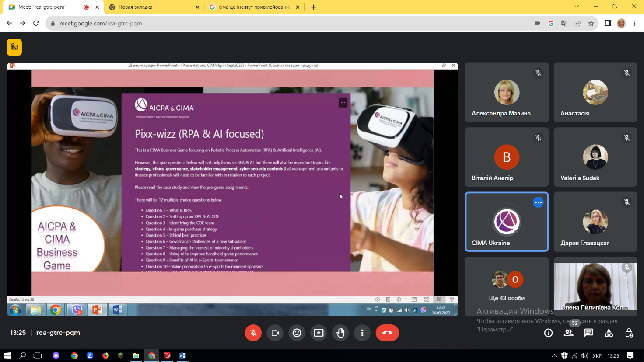
Task: Open CIMA Ukraine tile options menu
Action: (x=538, y=202)
